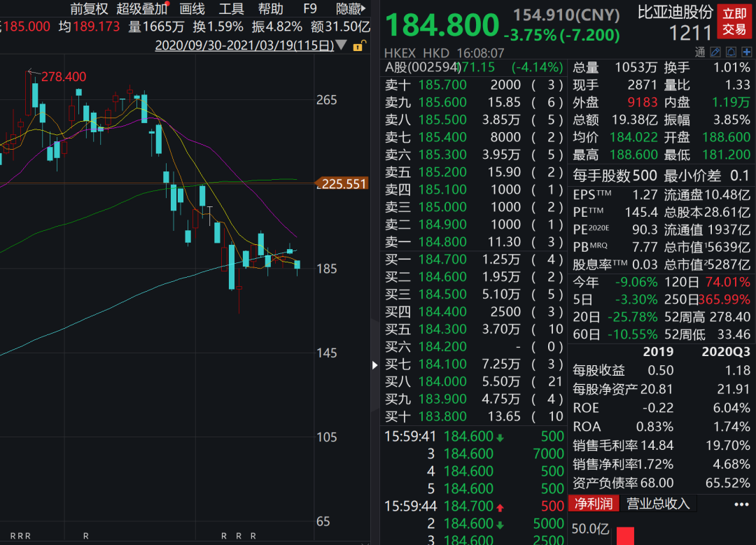Click the green down arrow at 15:59:41
This screenshot has width=756, height=545.
[500, 437]
